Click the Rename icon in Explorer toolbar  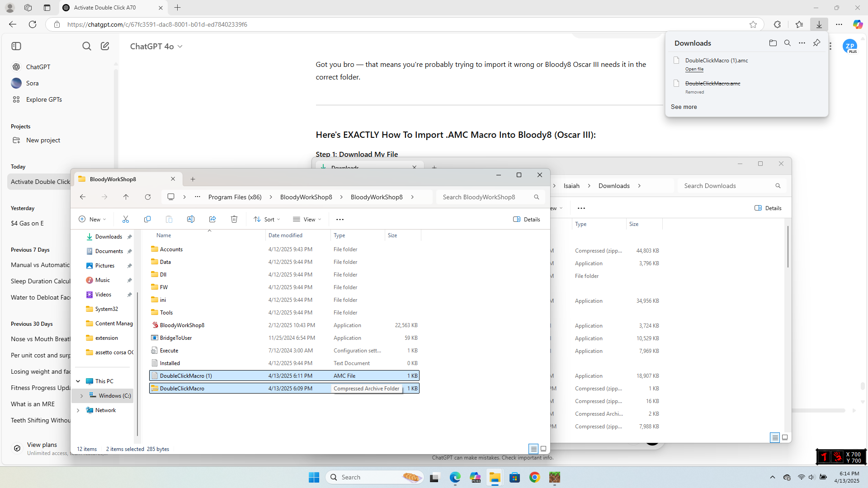click(191, 219)
